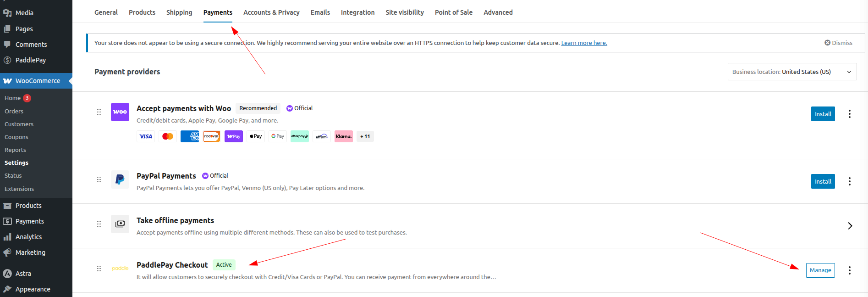Go to the Emails settings tab

tap(320, 12)
